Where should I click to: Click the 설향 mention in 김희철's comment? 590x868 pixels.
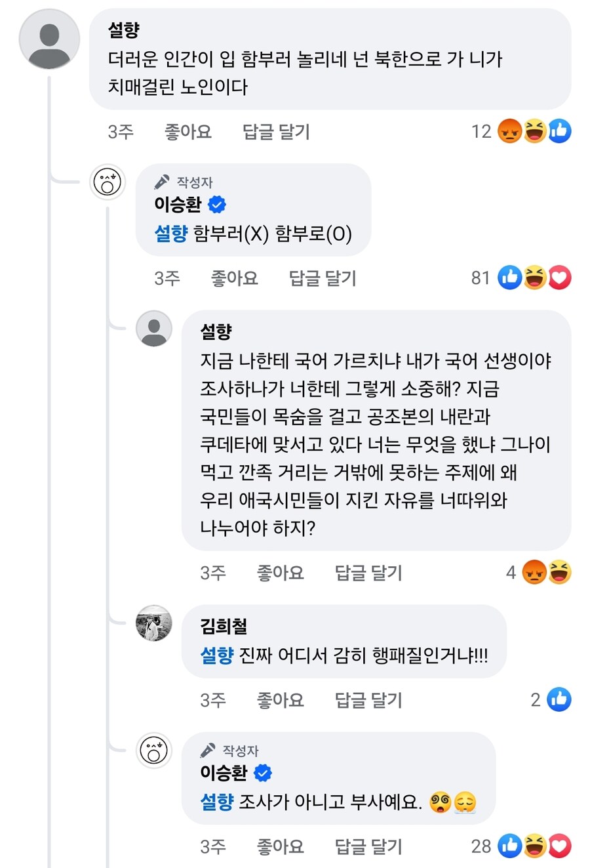[216, 656]
